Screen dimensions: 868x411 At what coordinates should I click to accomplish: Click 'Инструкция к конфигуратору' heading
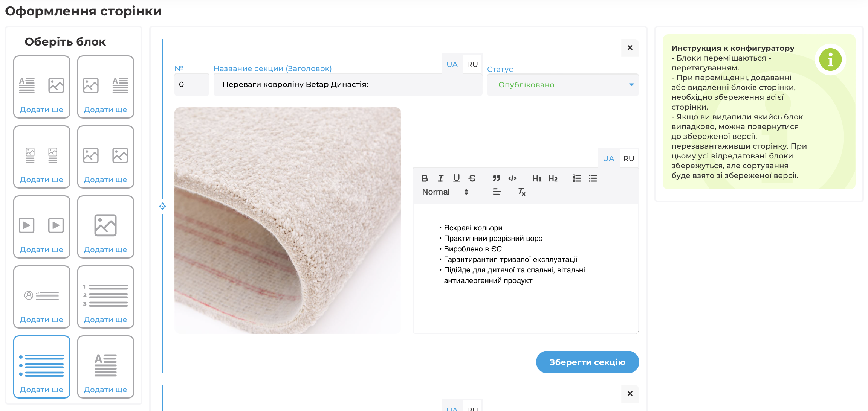tap(733, 48)
